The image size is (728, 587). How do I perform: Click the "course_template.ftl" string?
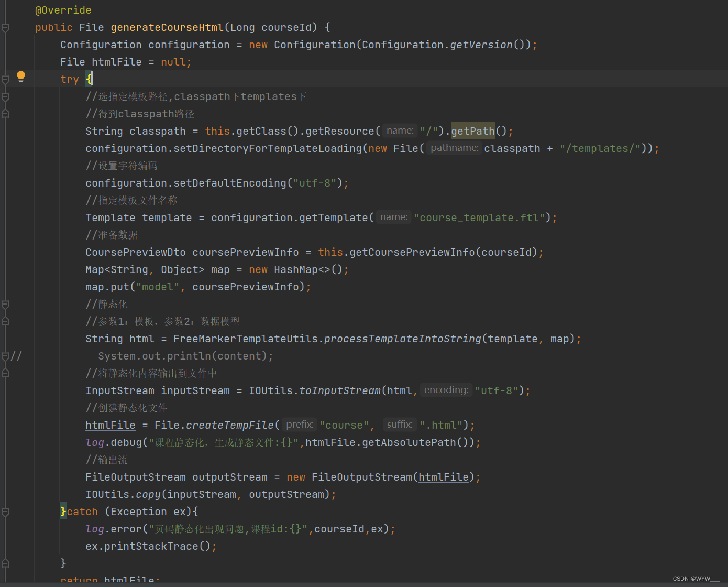coord(479,218)
